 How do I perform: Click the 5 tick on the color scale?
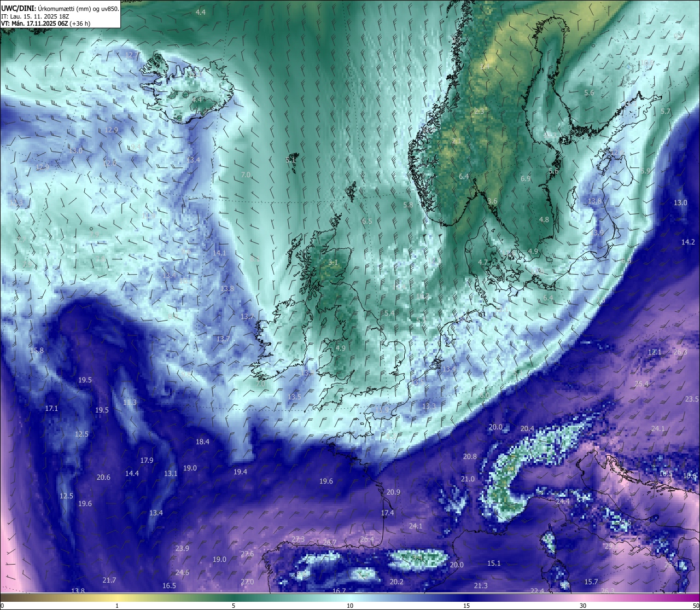(x=234, y=606)
